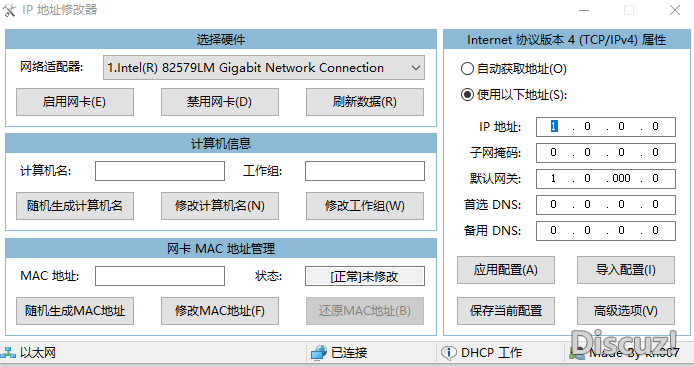694x367 pixels.
Task: Click the computer name input field
Action: [x=160, y=171]
